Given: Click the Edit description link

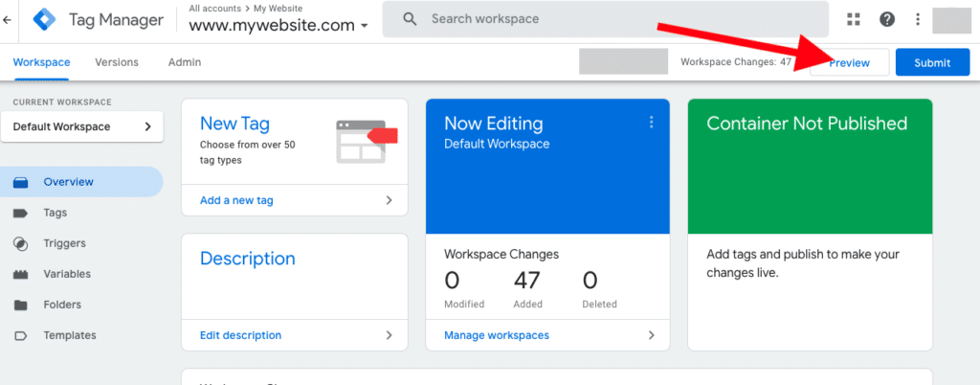Looking at the screenshot, I should tap(240, 335).
